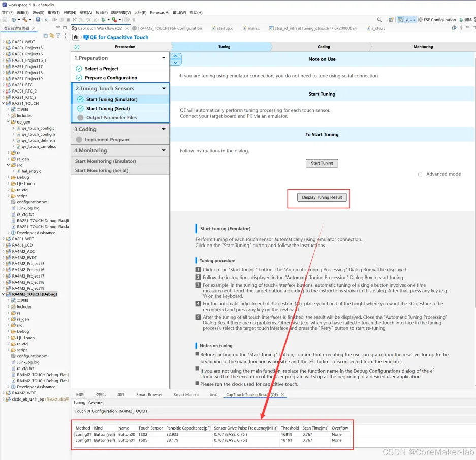Click the up chevron scroll arrow
The height and width of the screenshot is (460, 476).
pyautogui.click(x=175, y=56)
